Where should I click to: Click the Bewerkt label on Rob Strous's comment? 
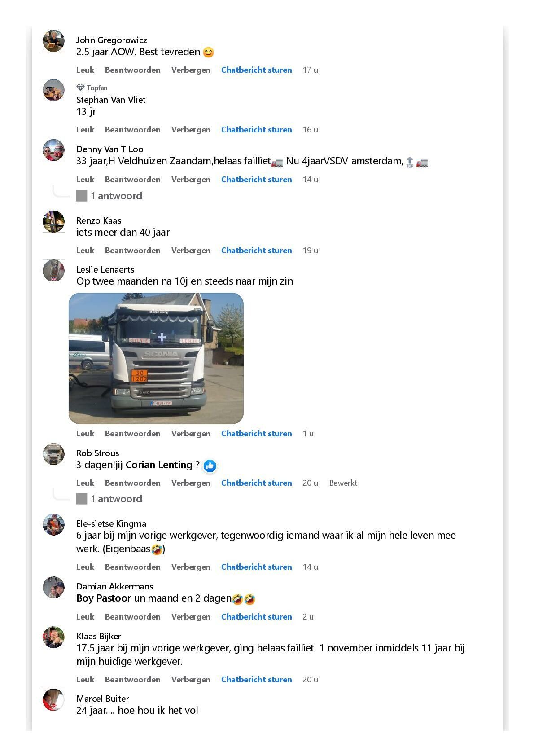click(x=343, y=483)
